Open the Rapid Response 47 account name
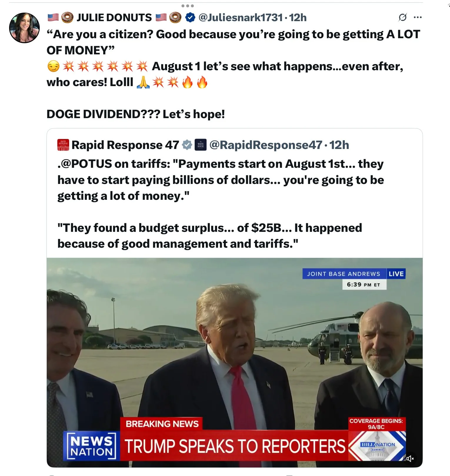450x476 pixels. pos(125,145)
